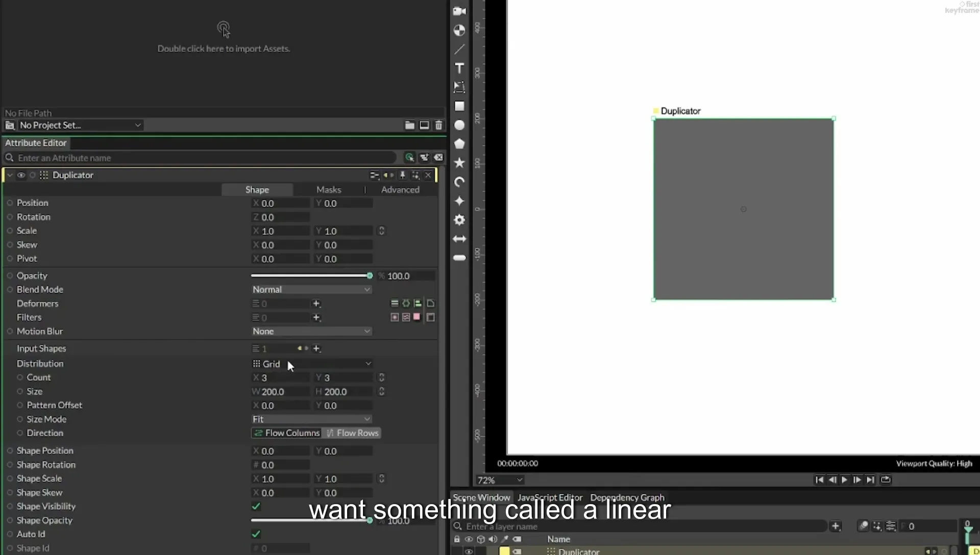
Task: Enable the Flow Rows direction
Action: [x=352, y=433]
